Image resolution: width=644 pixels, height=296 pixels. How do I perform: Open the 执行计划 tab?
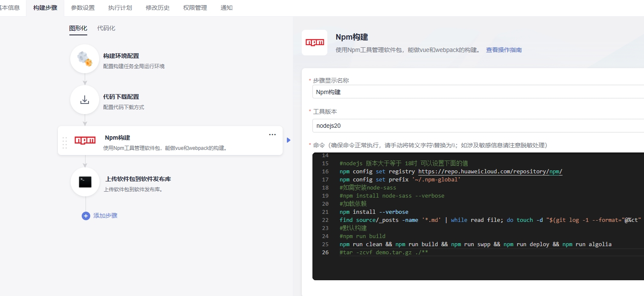pyautogui.click(x=120, y=8)
